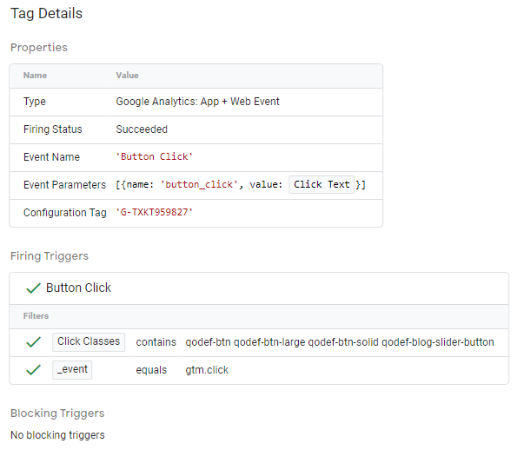The image size is (524, 450).
Task: Select the 'Button Click' event name value
Action: [x=154, y=157]
